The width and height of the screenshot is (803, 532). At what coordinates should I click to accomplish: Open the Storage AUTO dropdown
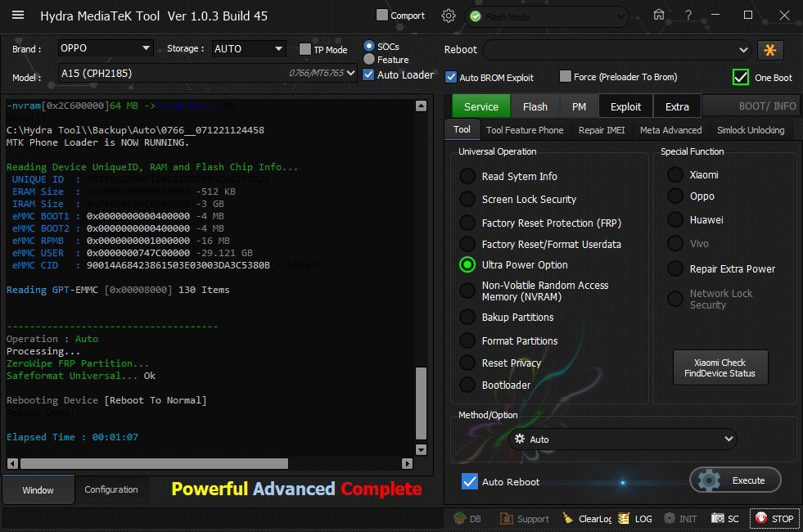click(248, 49)
